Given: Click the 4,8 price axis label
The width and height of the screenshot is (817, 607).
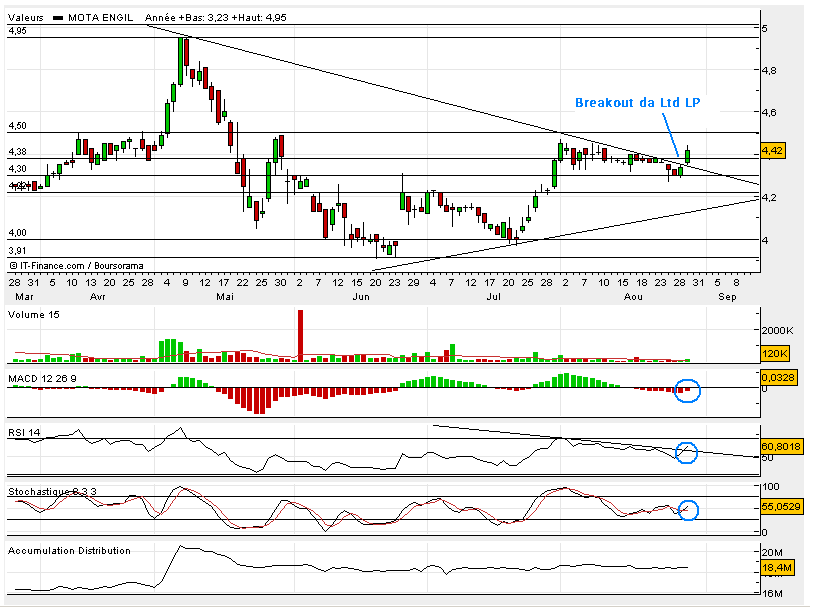Looking at the screenshot, I should [x=769, y=70].
